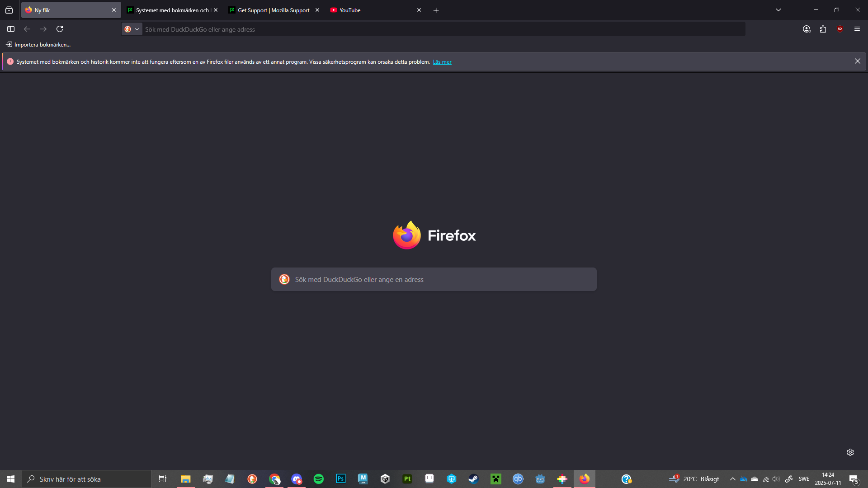Close the Get Support tab
Screen dimensions: 868x488
[x=317, y=10]
